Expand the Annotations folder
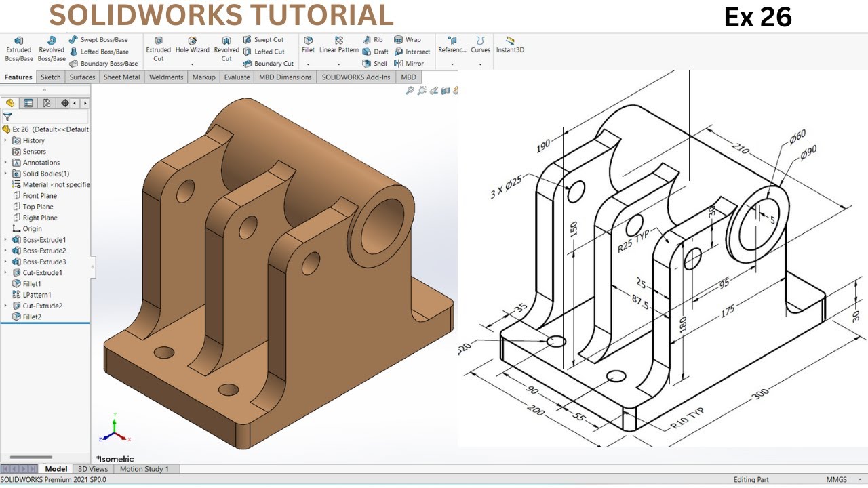868x488 pixels. pos(6,163)
